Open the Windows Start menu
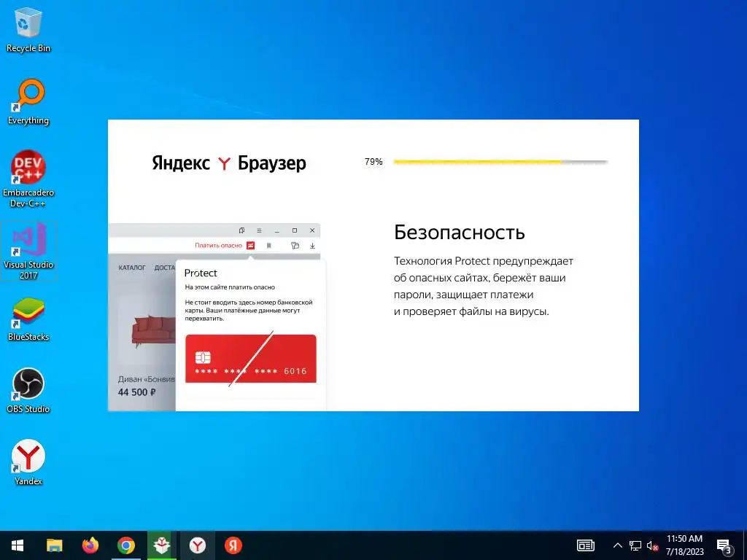The width and height of the screenshot is (747, 560). [18, 545]
